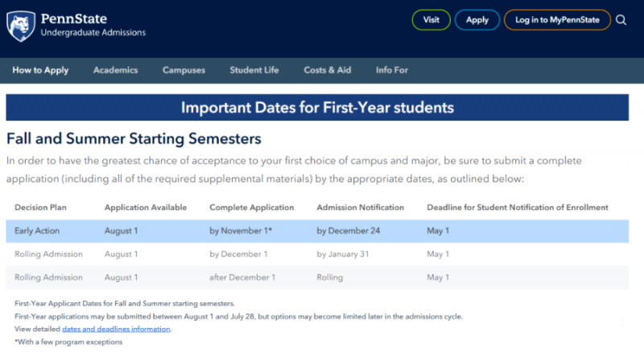Open the search magnifier icon
Viewport: 644px width, 353px height.
coord(621,20)
